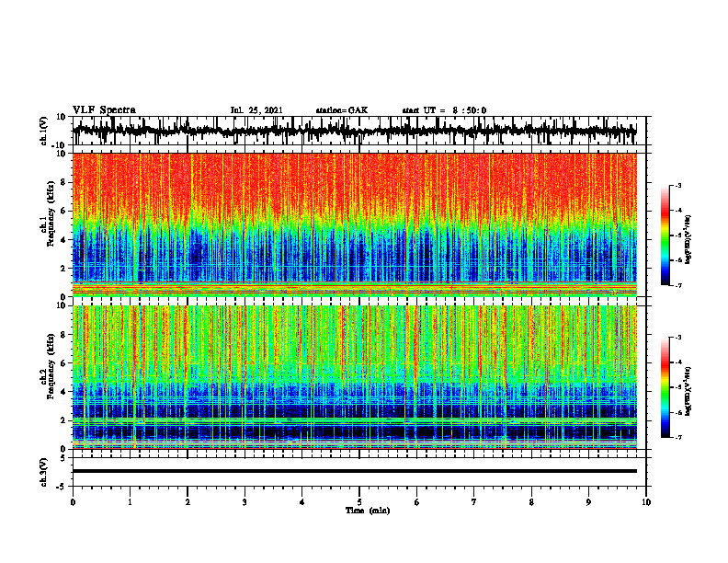
Task: Click the "6" tick on the time axis
Action: tap(417, 502)
